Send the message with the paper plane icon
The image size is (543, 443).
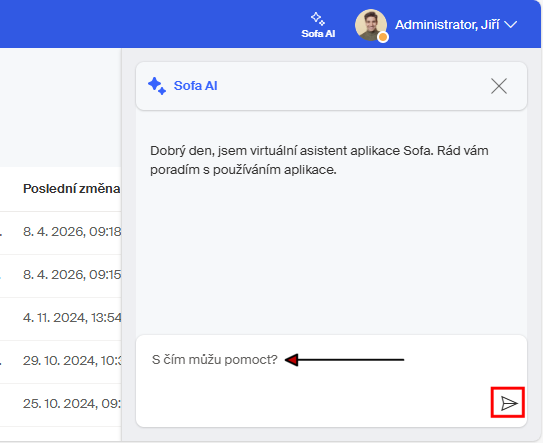508,402
